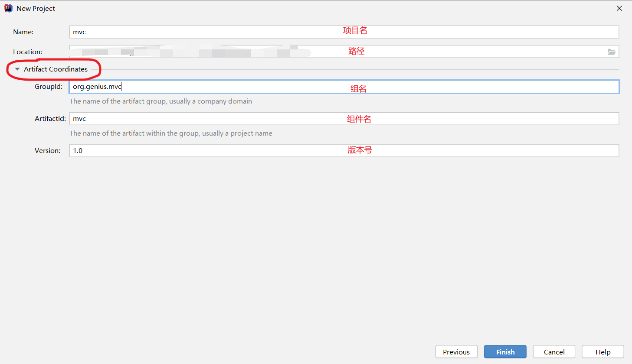Image resolution: width=632 pixels, height=364 pixels.
Task: Close the New Project window
Action: coord(619,8)
